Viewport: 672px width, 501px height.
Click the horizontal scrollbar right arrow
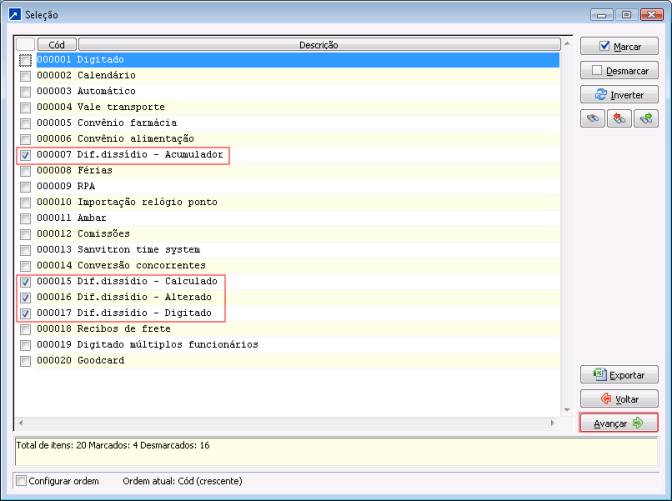click(x=552, y=423)
